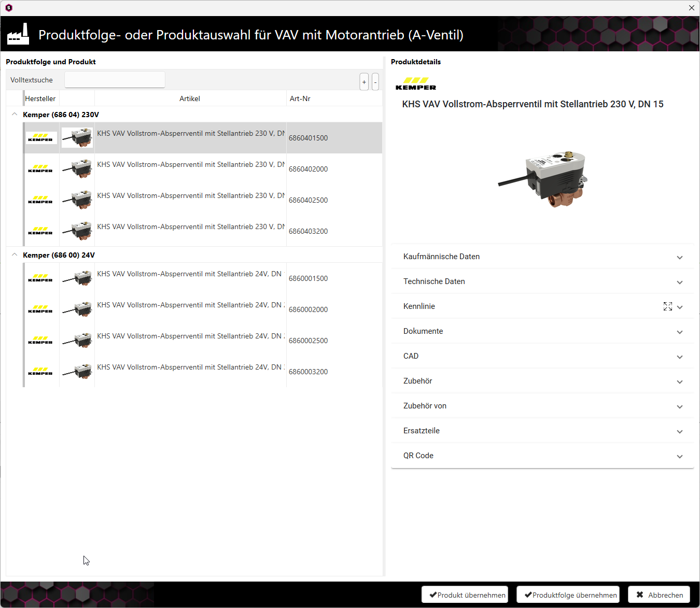Viewport: 700px width, 608px height.
Task: Expand the Kennlinie section chevron
Action: [x=680, y=307]
